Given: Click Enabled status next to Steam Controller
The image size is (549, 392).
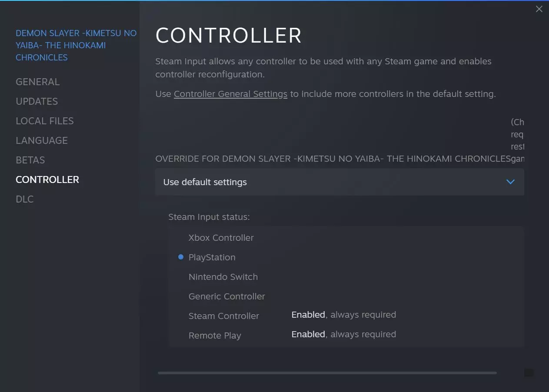Looking at the screenshot, I should click(308, 315).
